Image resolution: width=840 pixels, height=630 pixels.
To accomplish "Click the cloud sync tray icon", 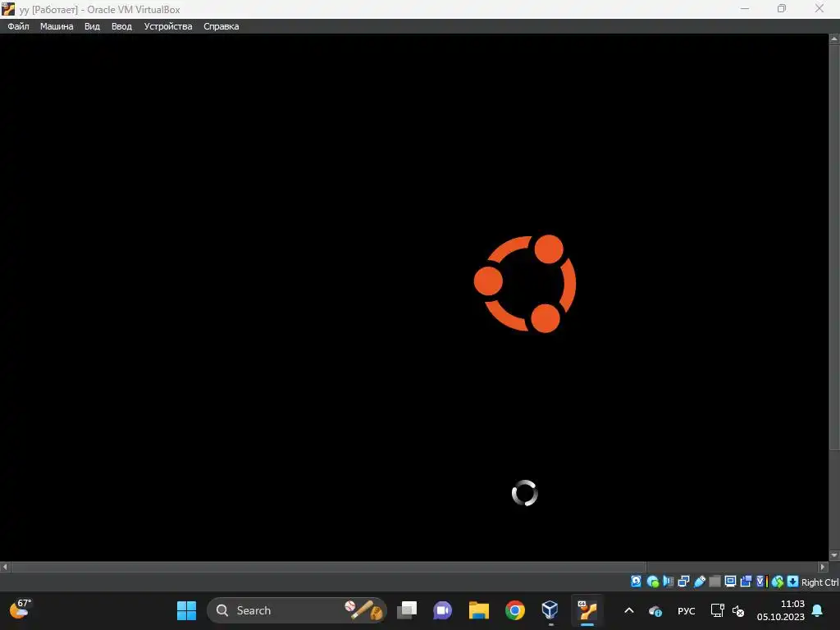I will (x=655, y=610).
